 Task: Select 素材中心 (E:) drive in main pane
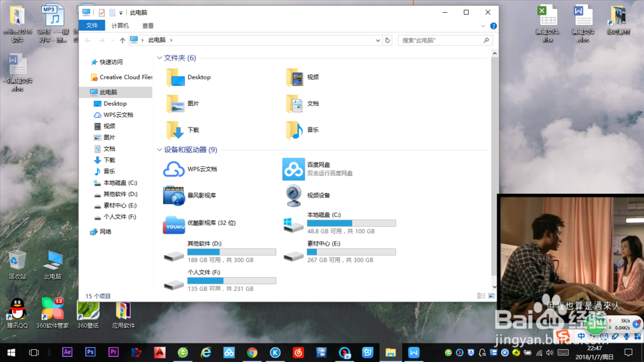tap(339, 252)
